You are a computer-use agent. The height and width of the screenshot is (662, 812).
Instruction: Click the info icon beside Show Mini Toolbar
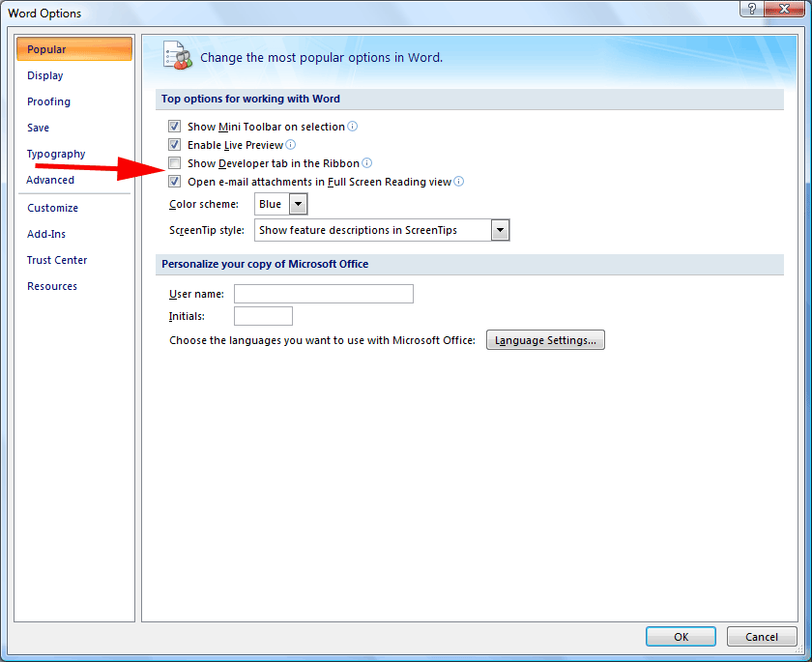pos(352,127)
